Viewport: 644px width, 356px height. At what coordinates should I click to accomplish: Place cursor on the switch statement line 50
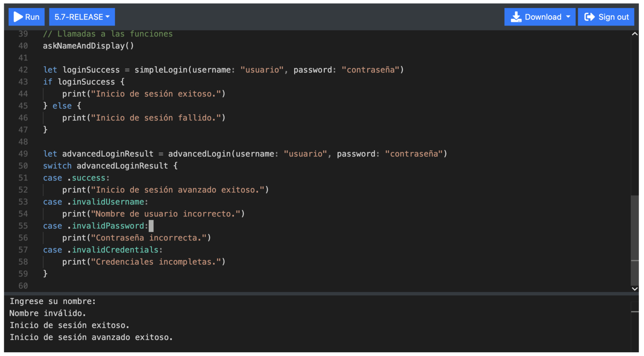109,165
